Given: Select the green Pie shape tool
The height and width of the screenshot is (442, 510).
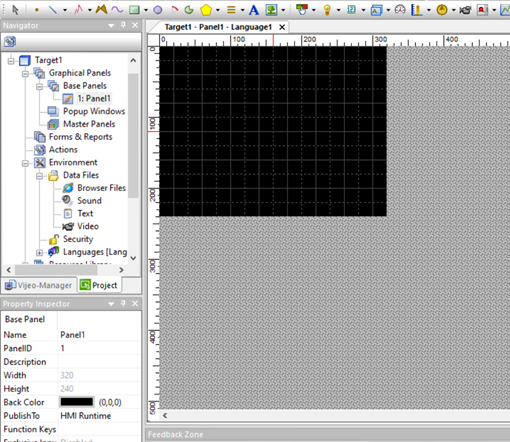Looking at the screenshot, I should point(189,10).
